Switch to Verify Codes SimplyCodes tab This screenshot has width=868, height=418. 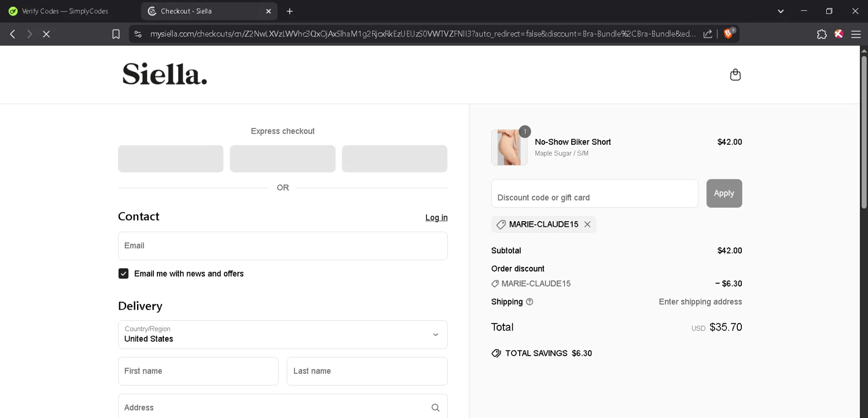coord(65,11)
